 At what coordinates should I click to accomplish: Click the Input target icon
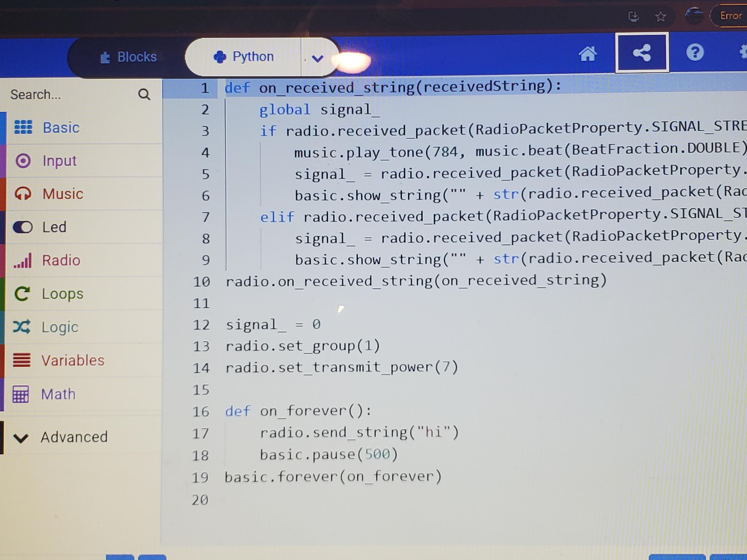(x=23, y=161)
